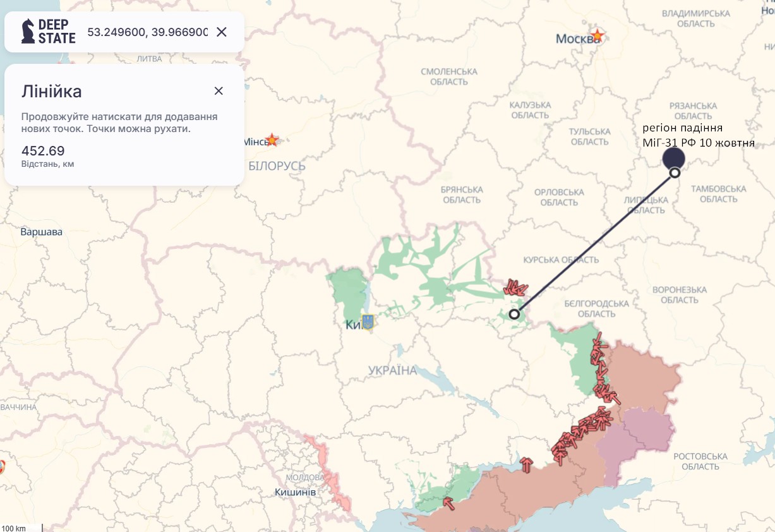Click the Кишинів city label
The width and height of the screenshot is (775, 532).
pyautogui.click(x=296, y=492)
